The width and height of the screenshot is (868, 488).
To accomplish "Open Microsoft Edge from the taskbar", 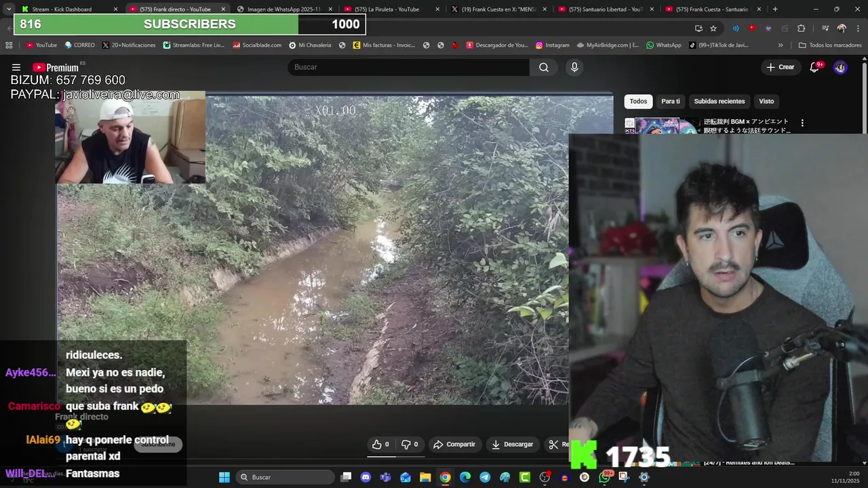I will point(465,477).
